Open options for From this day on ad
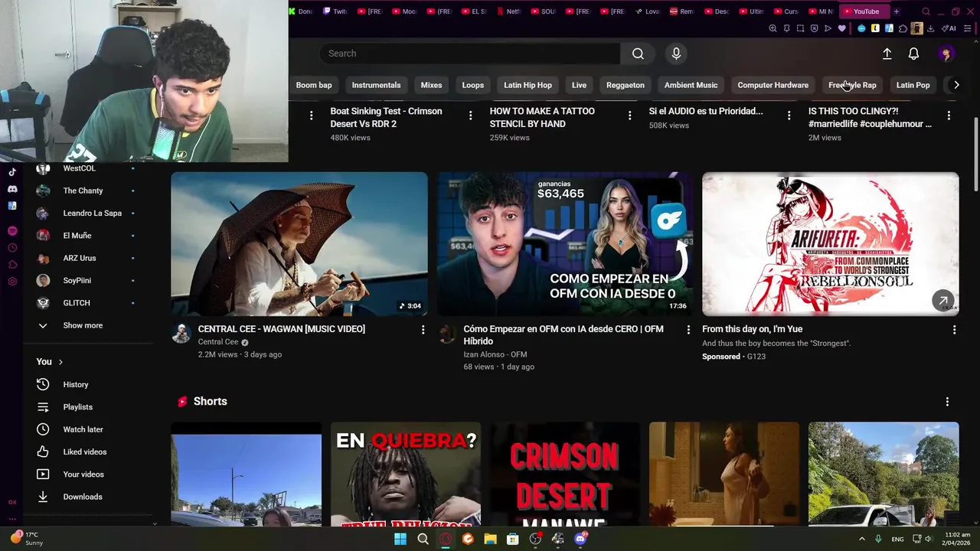 pos(954,330)
